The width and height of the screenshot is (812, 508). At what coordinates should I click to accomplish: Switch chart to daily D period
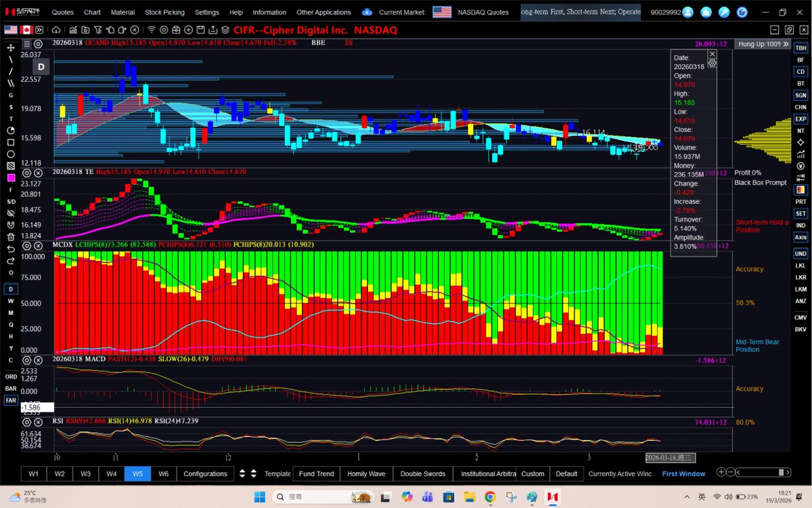[11, 289]
